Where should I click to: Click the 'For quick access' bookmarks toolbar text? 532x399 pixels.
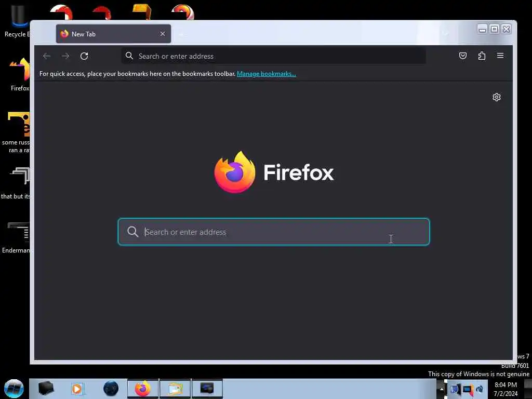pos(137,74)
